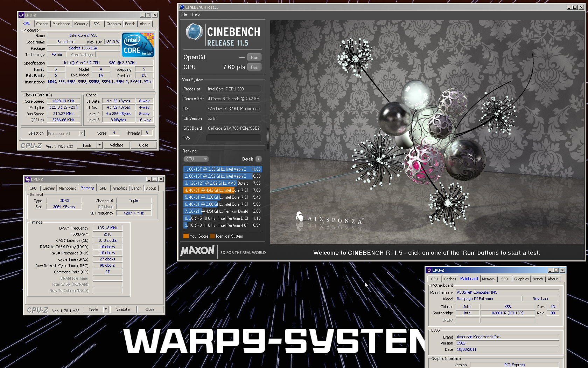Select ranking row 7 Pentium Dual 2.80
Viewport: 588px width, 368px height.
click(x=223, y=211)
